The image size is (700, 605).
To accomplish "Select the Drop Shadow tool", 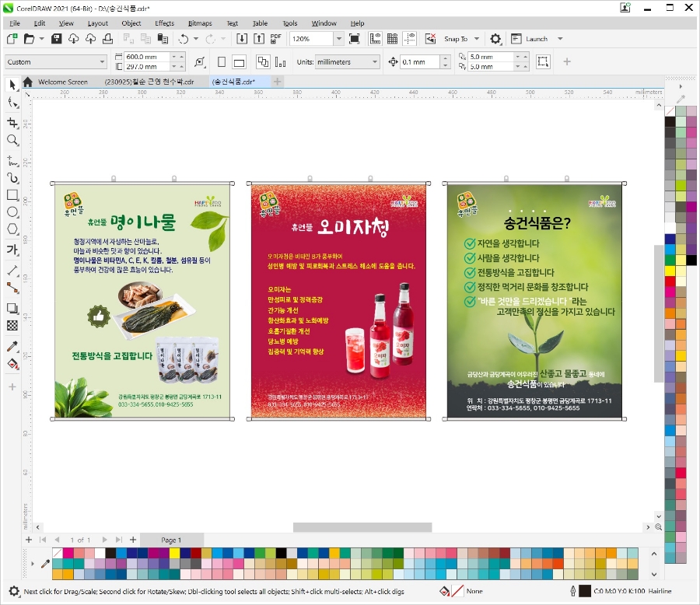I will coord(12,309).
